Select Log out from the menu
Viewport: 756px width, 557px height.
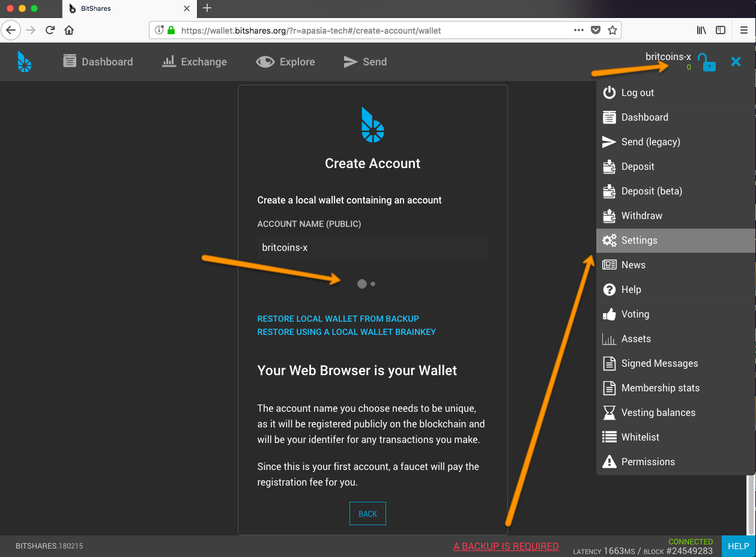[x=676, y=92]
